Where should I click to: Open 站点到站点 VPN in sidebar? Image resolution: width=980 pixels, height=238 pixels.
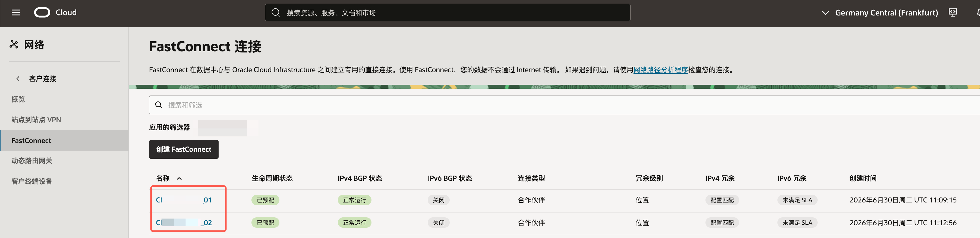[36, 120]
